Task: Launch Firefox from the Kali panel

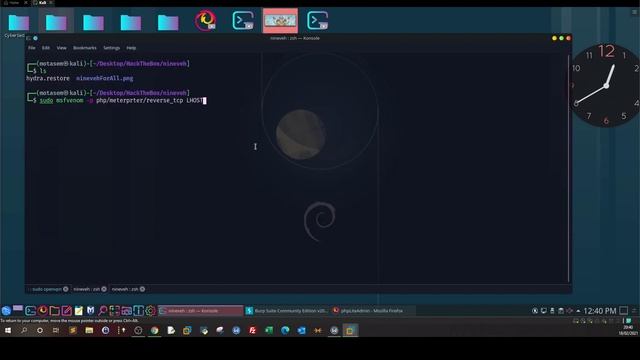Action: tap(42, 311)
